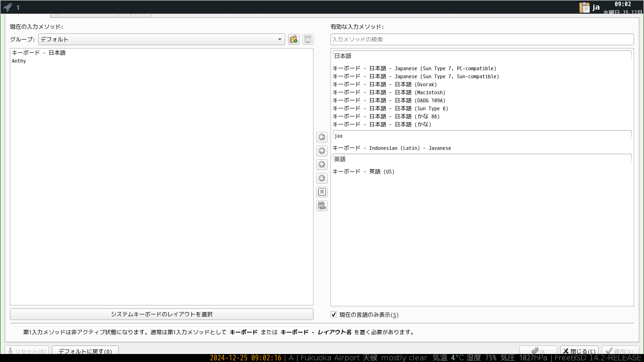
Task: Open the input method configure icon
Action: [x=322, y=192]
